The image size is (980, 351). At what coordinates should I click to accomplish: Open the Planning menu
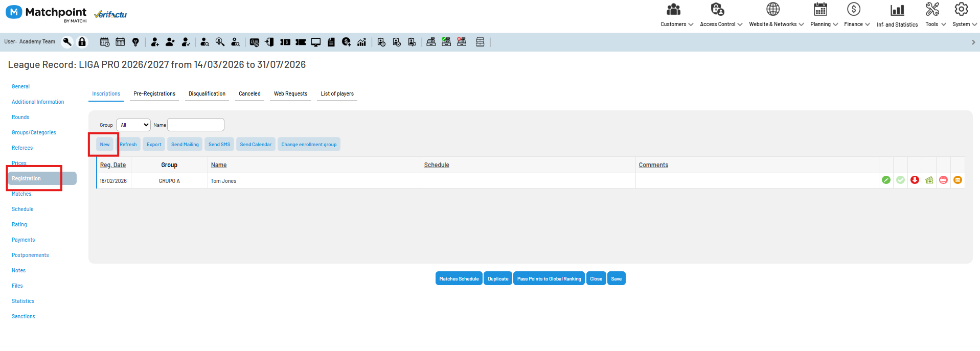click(824, 15)
